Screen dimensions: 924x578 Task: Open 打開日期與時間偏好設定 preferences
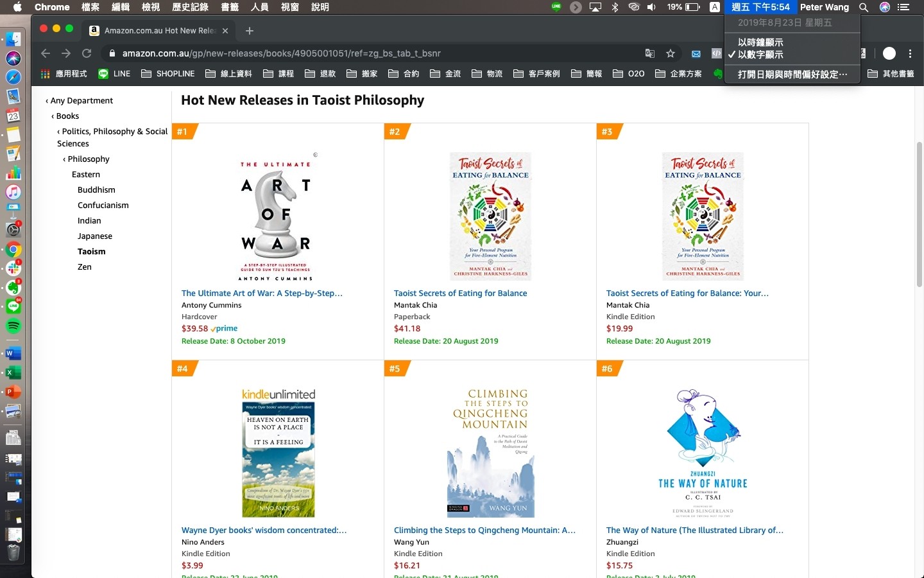pos(792,74)
